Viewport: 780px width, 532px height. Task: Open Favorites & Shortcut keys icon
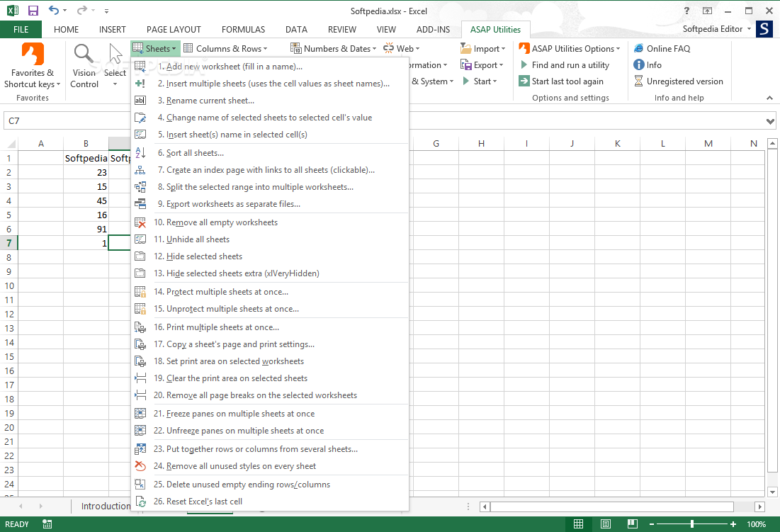point(33,54)
